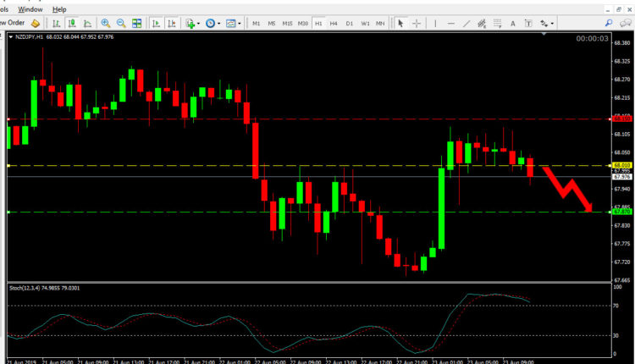635x364 pixels.
Task: Expand the Indicators dropdown arrow
Action: 198,24
